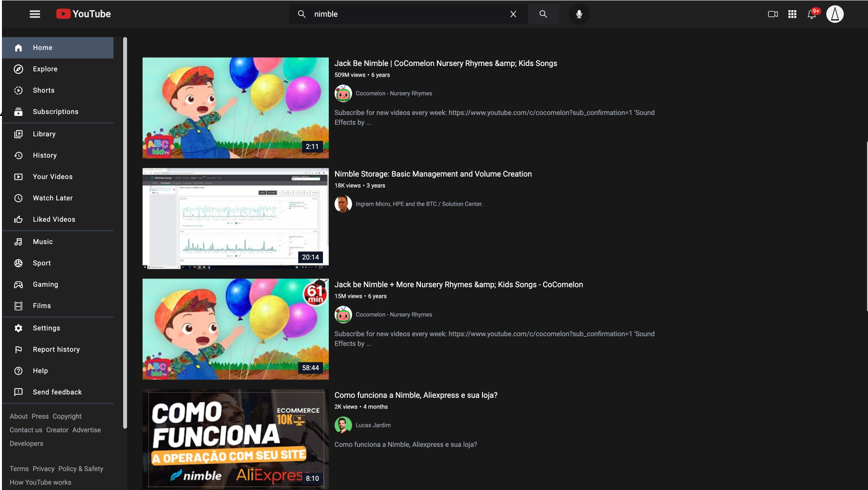Open notifications via the bell icon

point(812,15)
